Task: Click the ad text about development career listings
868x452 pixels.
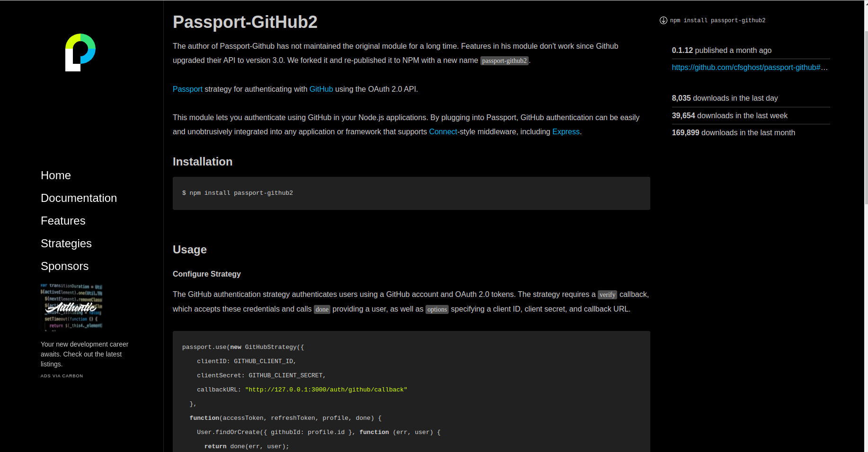Action: [84, 354]
